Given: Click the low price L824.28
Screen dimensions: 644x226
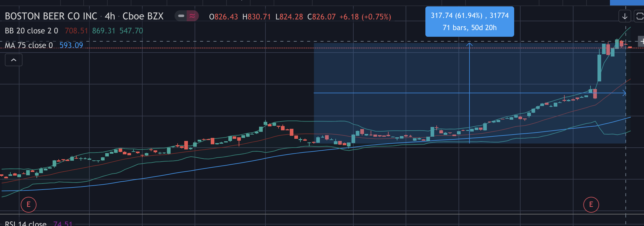Looking at the screenshot, I should [289, 17].
